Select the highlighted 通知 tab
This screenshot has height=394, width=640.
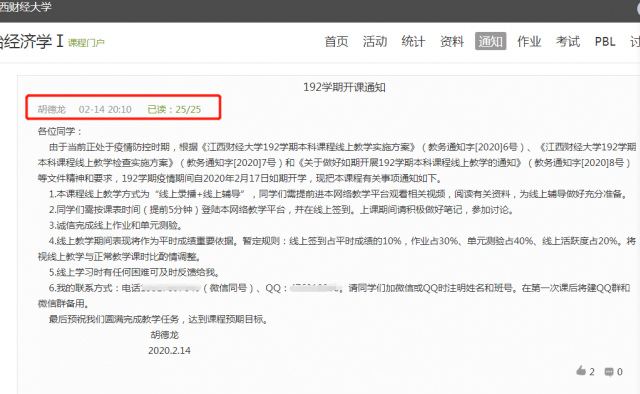pos(491,41)
